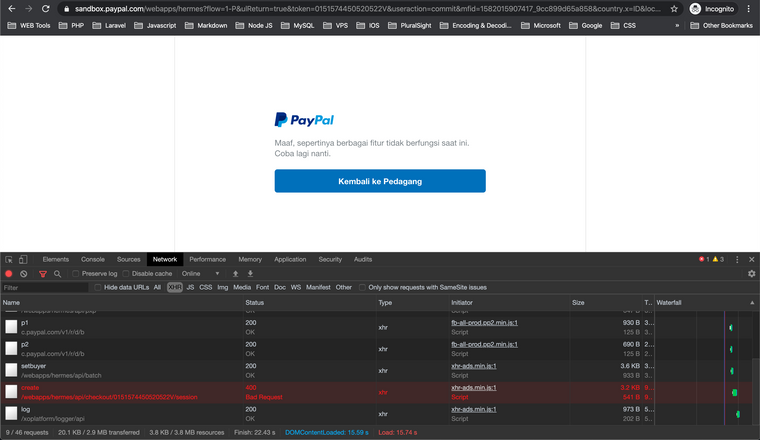Switch to the Sources tab
The height and width of the screenshot is (440, 760).
(128, 259)
